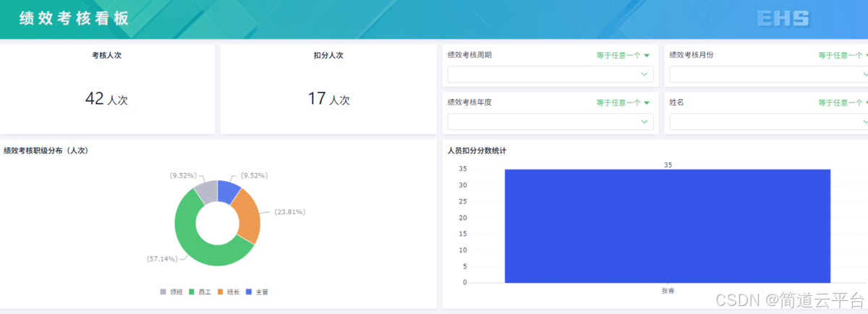
Task: Click the blue bar for 张睿
Action: coord(668,226)
